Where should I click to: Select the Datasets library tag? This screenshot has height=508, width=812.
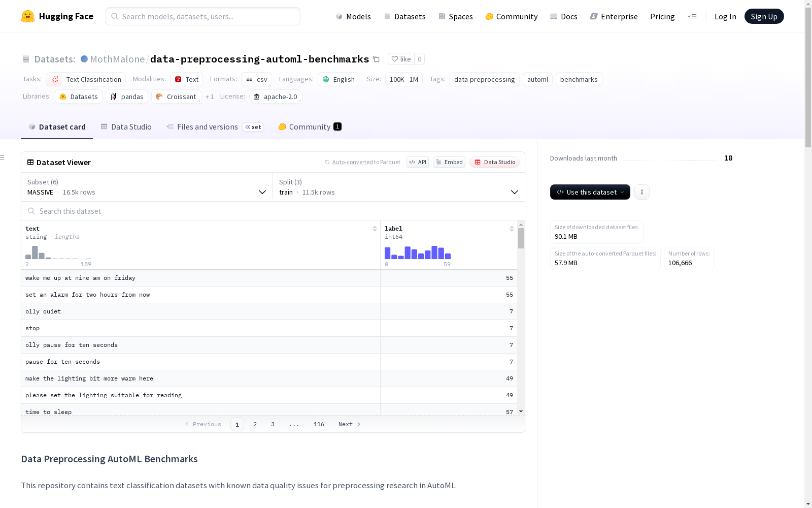79,97
